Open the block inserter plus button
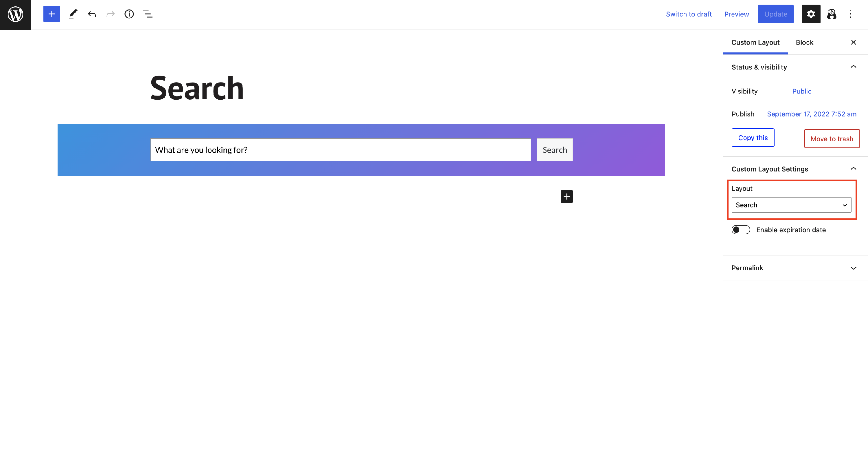This screenshot has height=464, width=868. pos(52,14)
